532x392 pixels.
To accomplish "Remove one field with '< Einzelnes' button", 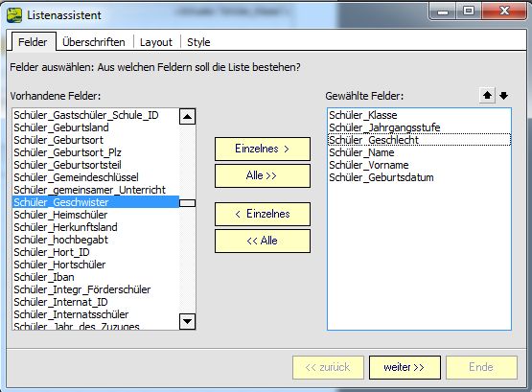I will pyautogui.click(x=263, y=214).
